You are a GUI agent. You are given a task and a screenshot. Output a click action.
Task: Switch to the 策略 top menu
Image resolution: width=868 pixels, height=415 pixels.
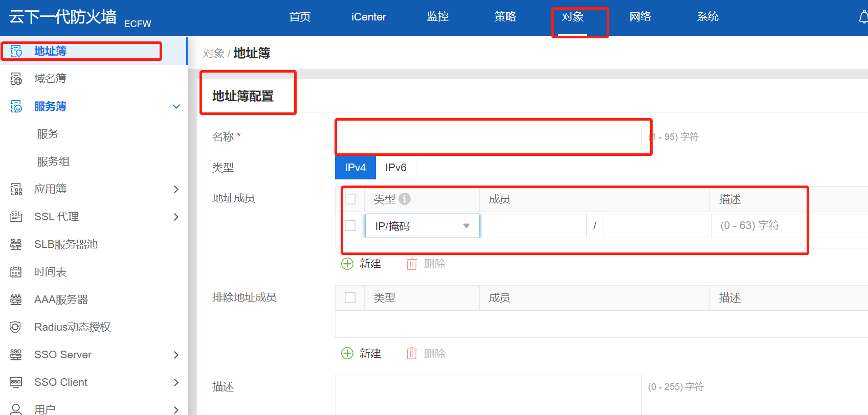click(x=505, y=17)
